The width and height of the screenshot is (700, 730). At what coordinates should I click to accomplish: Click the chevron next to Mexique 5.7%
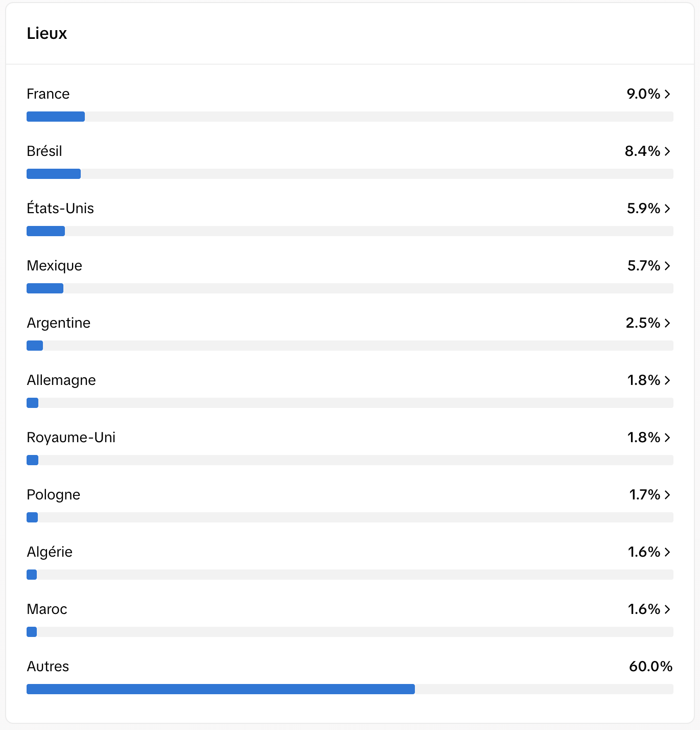[x=667, y=266]
